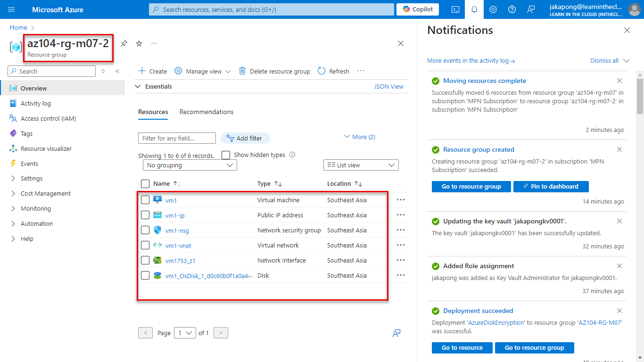Open the page number dropdown
Viewport: 644px width, 362px height.
pyautogui.click(x=185, y=333)
